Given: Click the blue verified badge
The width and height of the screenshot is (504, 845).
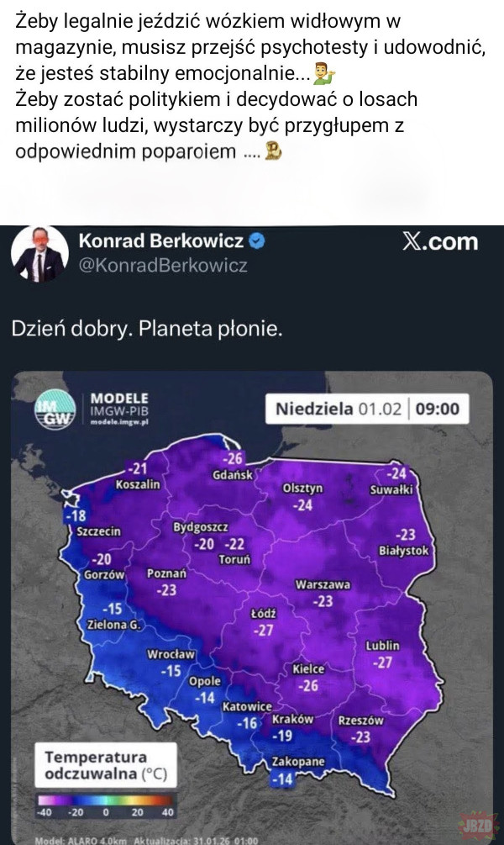Looking at the screenshot, I should [x=258, y=242].
